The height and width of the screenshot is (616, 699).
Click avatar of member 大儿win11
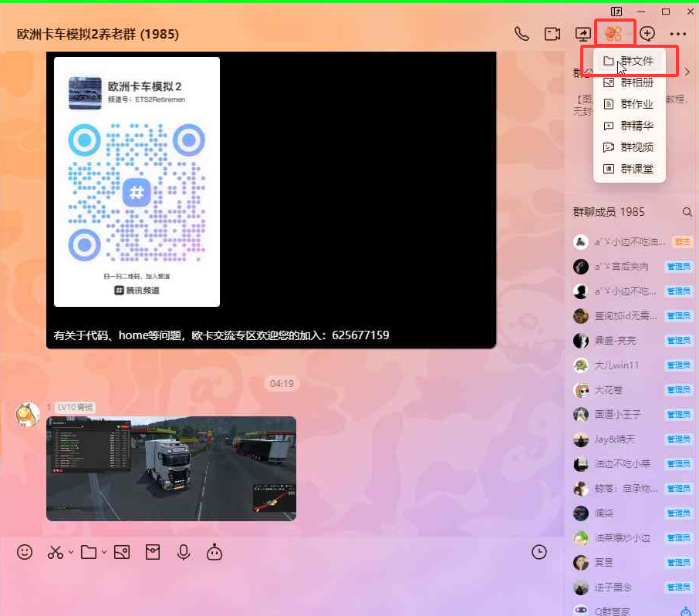point(581,365)
